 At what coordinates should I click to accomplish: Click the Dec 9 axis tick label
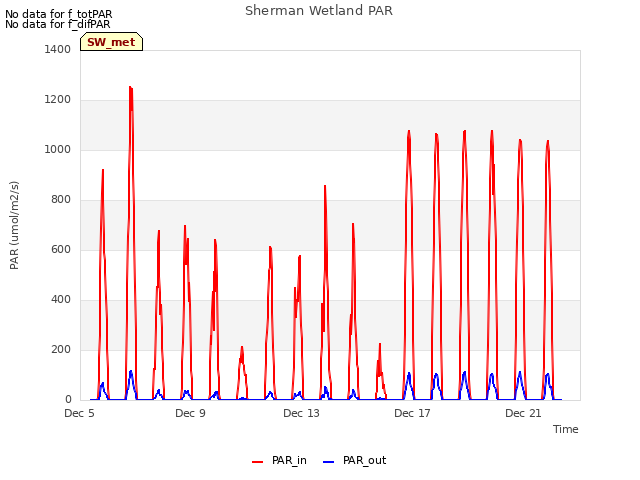190,413
